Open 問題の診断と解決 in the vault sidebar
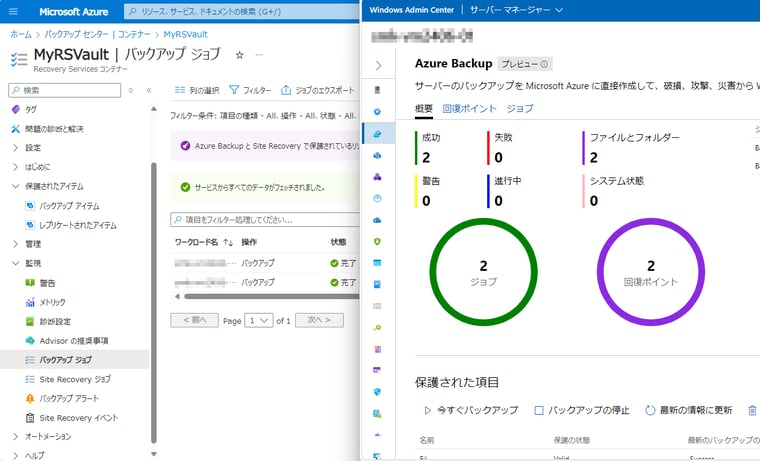Screen dimensions: 760x461 pyautogui.click(x=54, y=129)
